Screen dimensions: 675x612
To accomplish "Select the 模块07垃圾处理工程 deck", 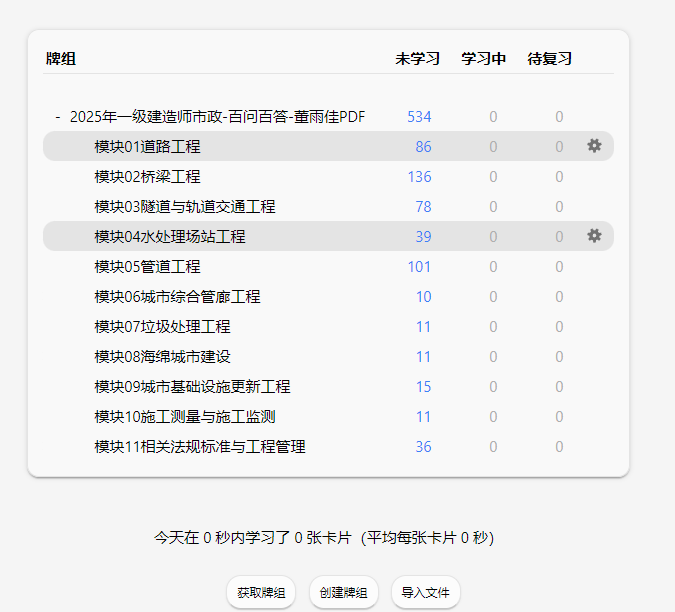I will 162,327.
